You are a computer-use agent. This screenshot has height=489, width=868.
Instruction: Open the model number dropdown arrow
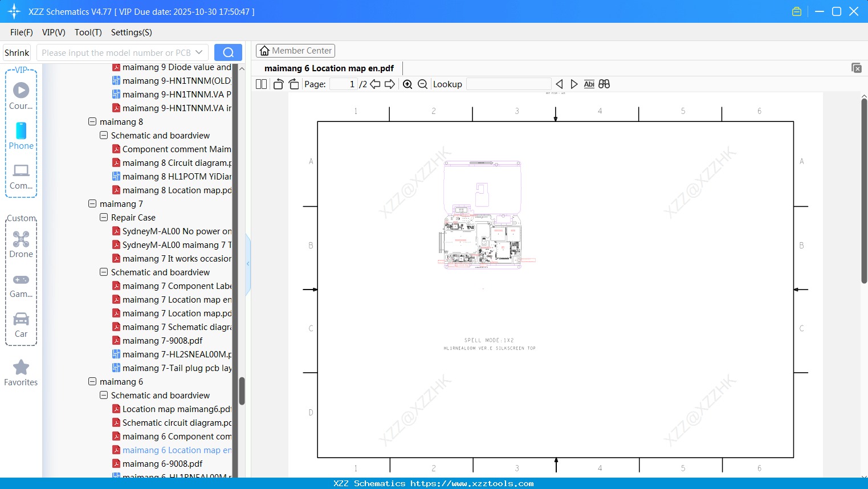tap(199, 52)
